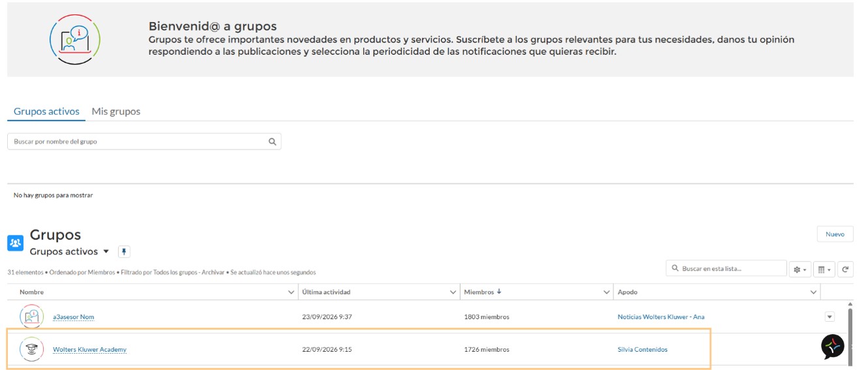Click the a3asesor Nom group avatar
The height and width of the screenshot is (370, 868).
click(x=31, y=316)
